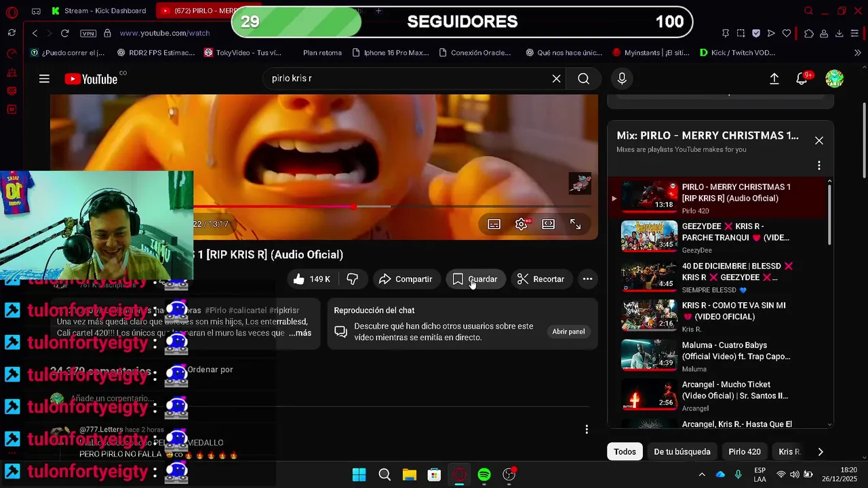Image resolution: width=868 pixels, height=488 pixels.
Task: Open more actions beside Recortar
Action: pyautogui.click(x=587, y=279)
